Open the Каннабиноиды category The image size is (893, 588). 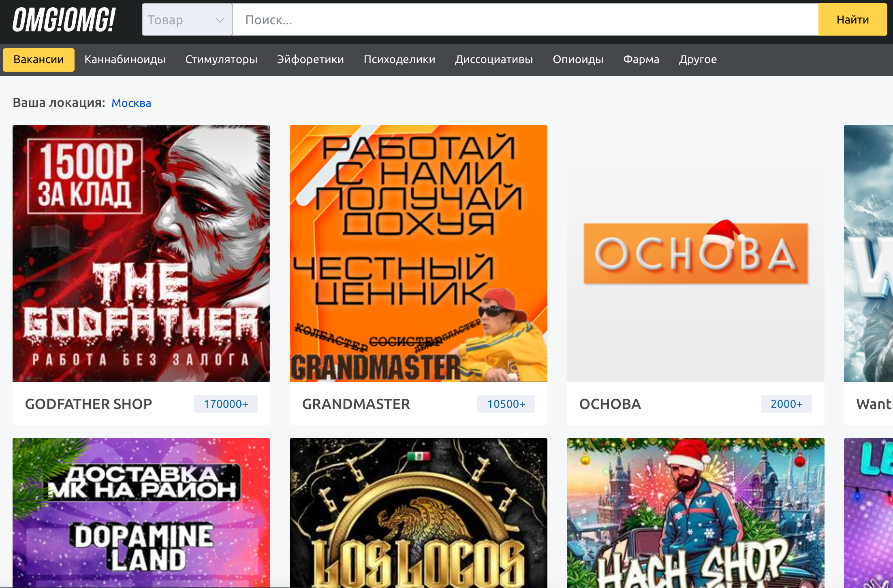[x=124, y=59]
